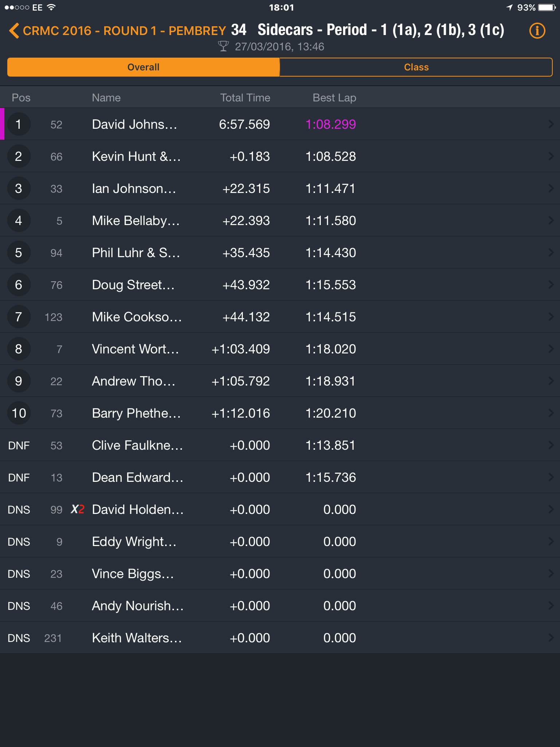
Task: Switch to the Overall results tab
Action: coord(143,67)
